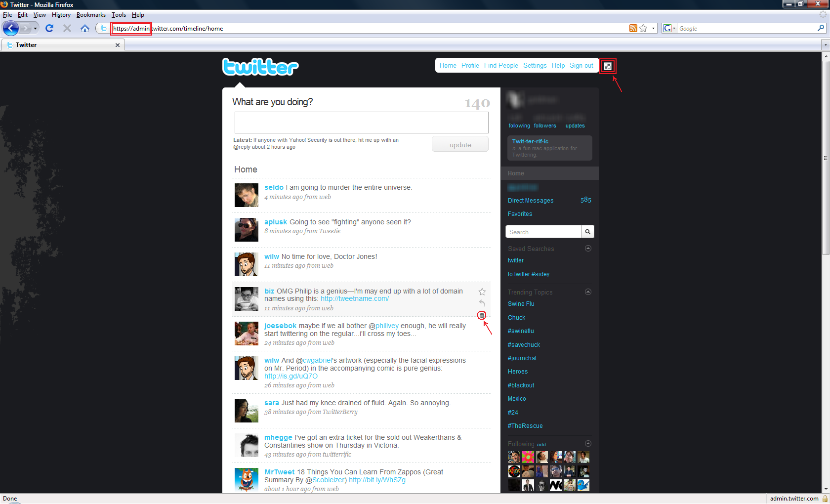Image resolution: width=830 pixels, height=504 pixels.
Task: Click the search magnifier button in sidebar
Action: [x=587, y=232]
